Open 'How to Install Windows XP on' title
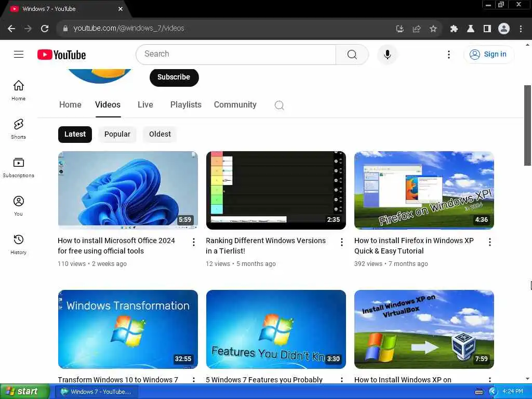 (403, 380)
